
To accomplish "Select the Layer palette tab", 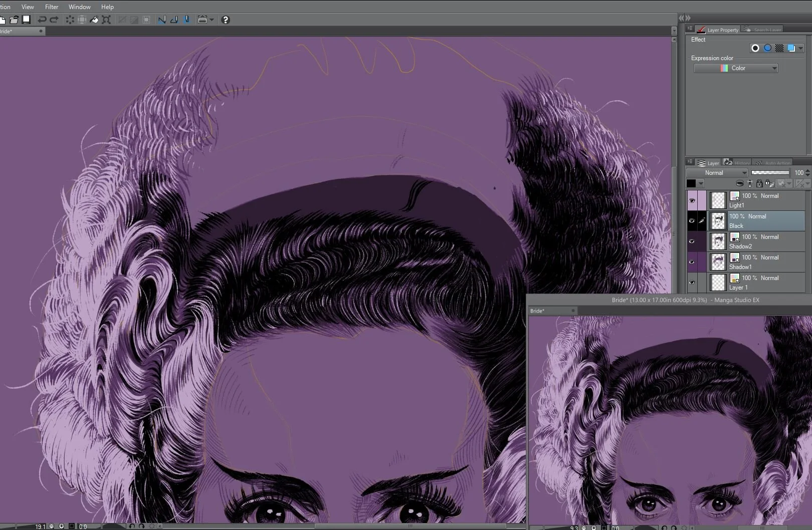I will pos(708,163).
